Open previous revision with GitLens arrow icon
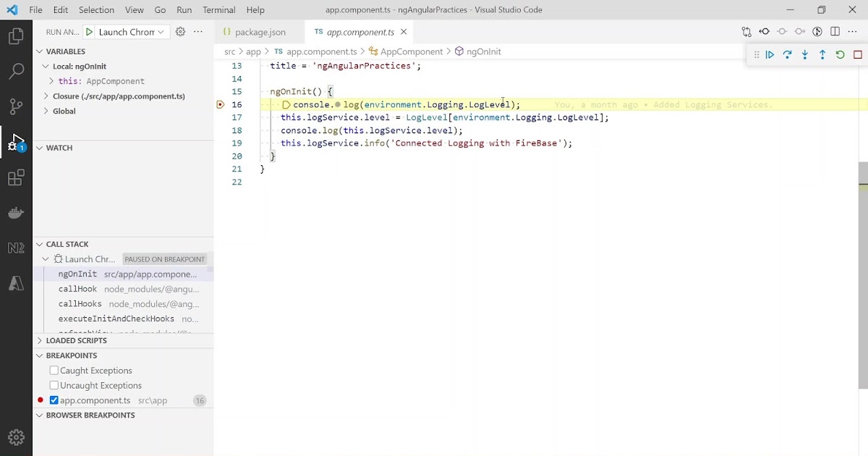Image resolution: width=868 pixels, height=456 pixels. [x=764, y=32]
